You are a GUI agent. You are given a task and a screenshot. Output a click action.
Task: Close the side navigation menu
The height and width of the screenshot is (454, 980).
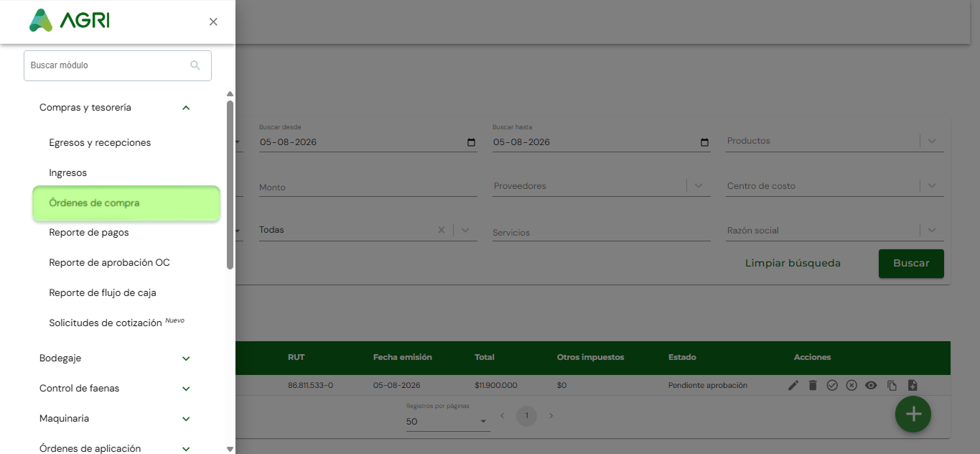213,22
